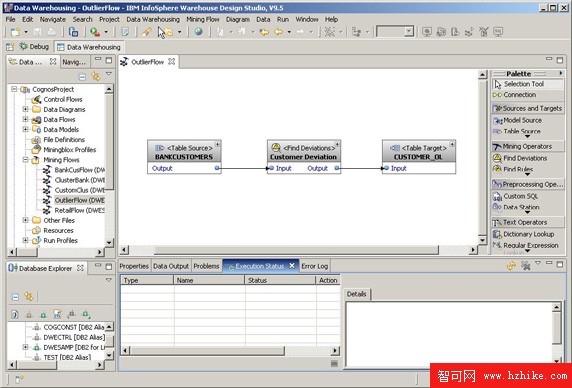Click the Back navigation arrow in toolbar
Image resolution: width=572 pixels, height=388 pixels.
278,32
